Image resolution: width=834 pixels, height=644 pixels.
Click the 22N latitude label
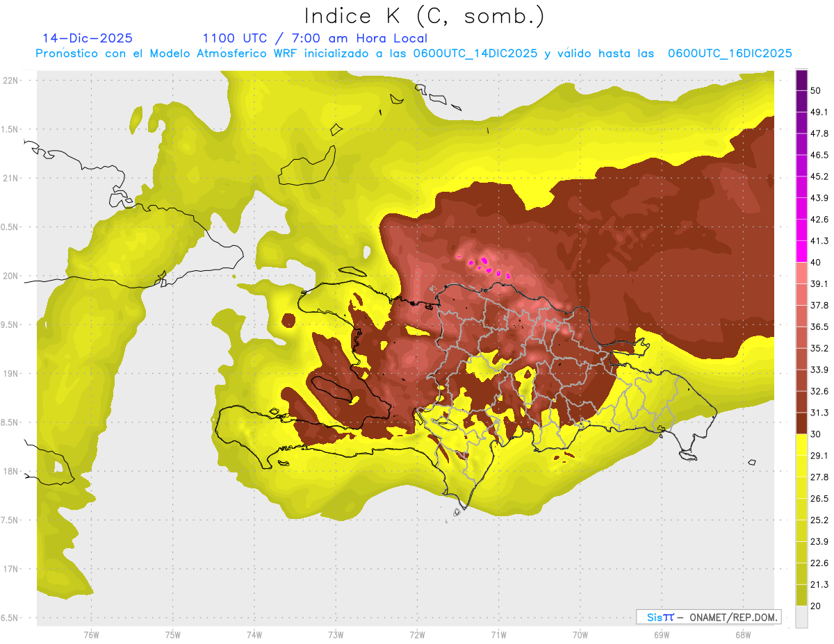[x=11, y=81]
